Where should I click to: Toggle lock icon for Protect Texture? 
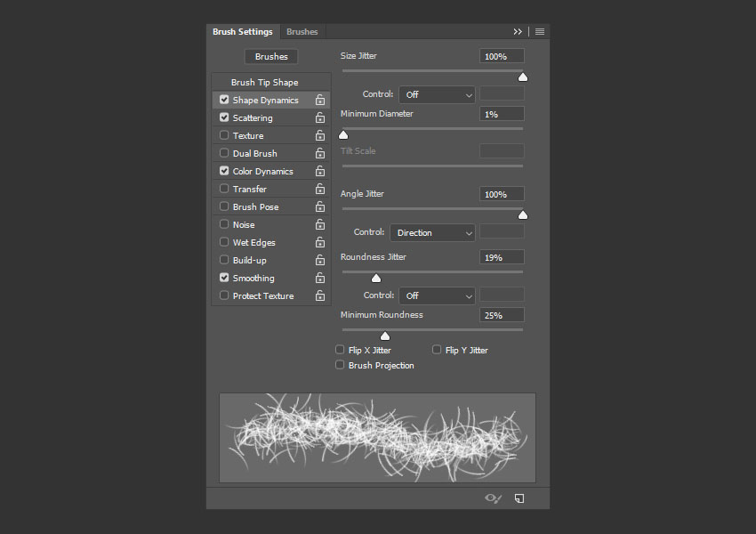click(320, 296)
